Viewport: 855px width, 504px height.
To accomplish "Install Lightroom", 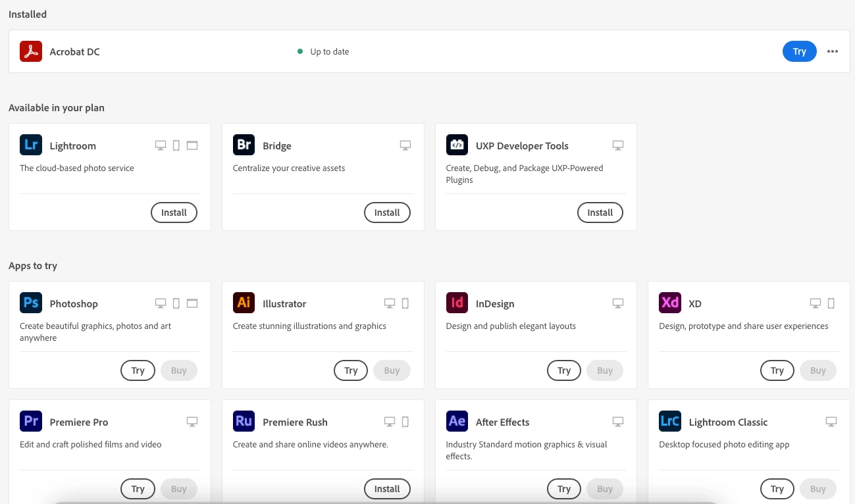I will pos(174,213).
